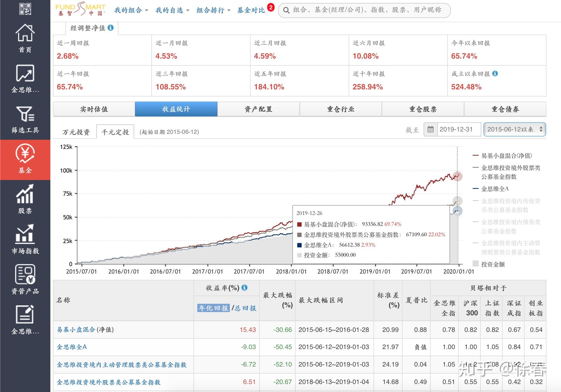
Task: Click the blue 金思维全A chart end marker
Action: pyautogui.click(x=458, y=211)
